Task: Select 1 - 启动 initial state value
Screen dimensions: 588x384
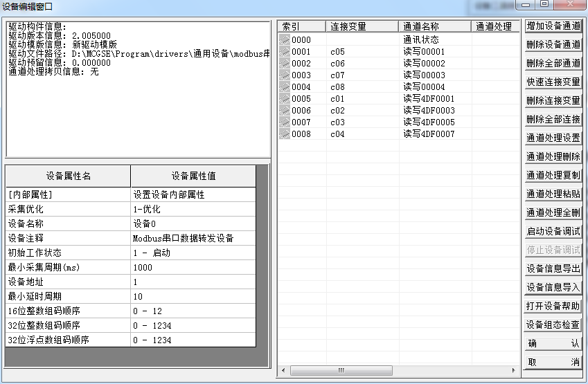Action: click(x=193, y=253)
